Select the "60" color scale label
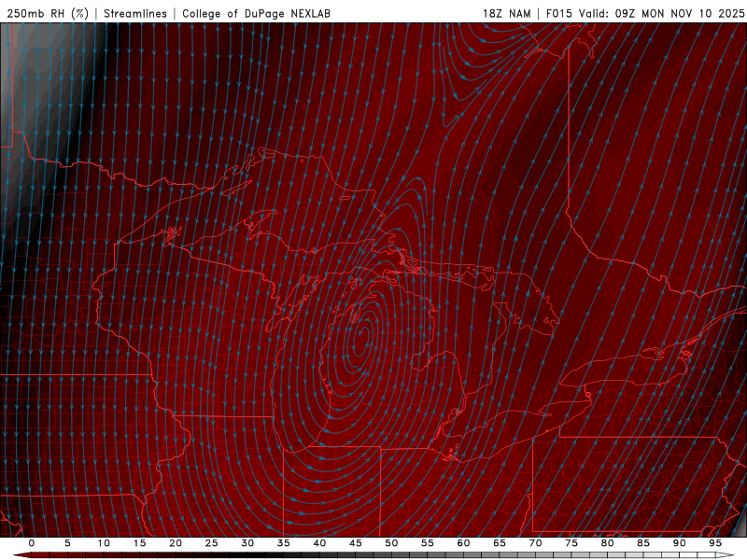The image size is (747, 560). [463, 543]
